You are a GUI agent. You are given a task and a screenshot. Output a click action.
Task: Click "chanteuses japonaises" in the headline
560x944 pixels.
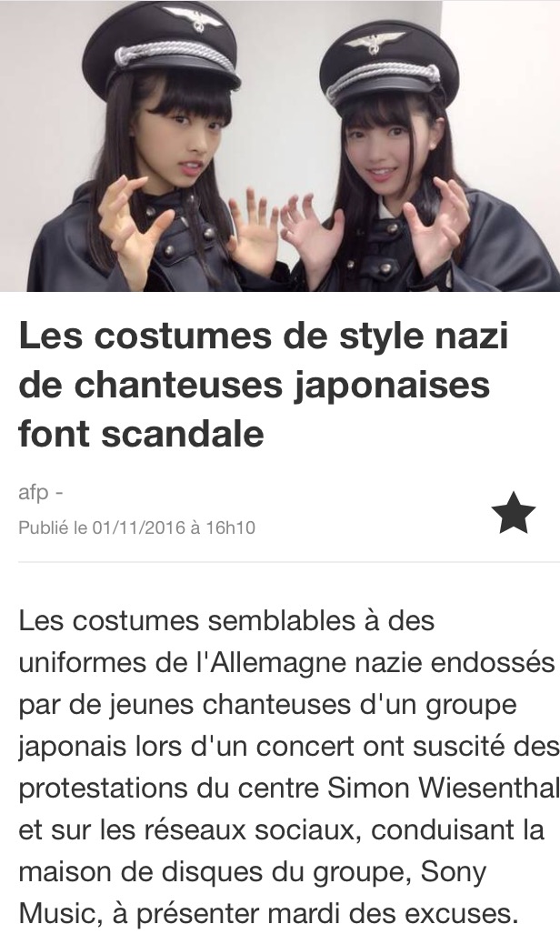284,385
